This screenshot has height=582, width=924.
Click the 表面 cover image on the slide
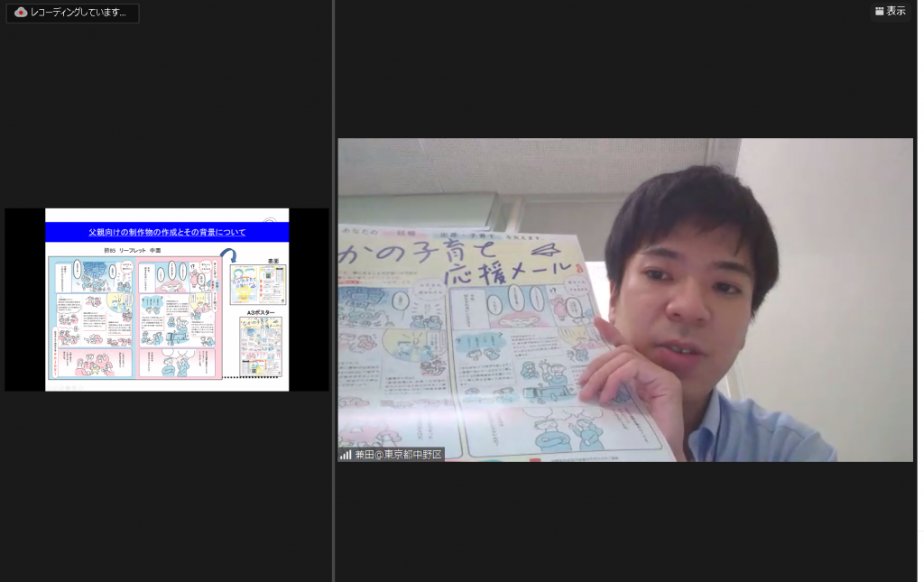(260, 283)
